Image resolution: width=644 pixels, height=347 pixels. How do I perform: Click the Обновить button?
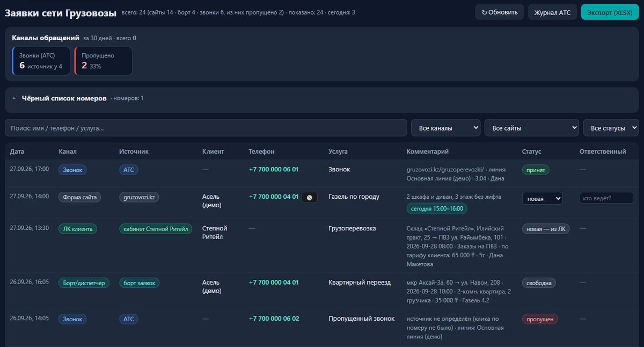click(x=500, y=12)
